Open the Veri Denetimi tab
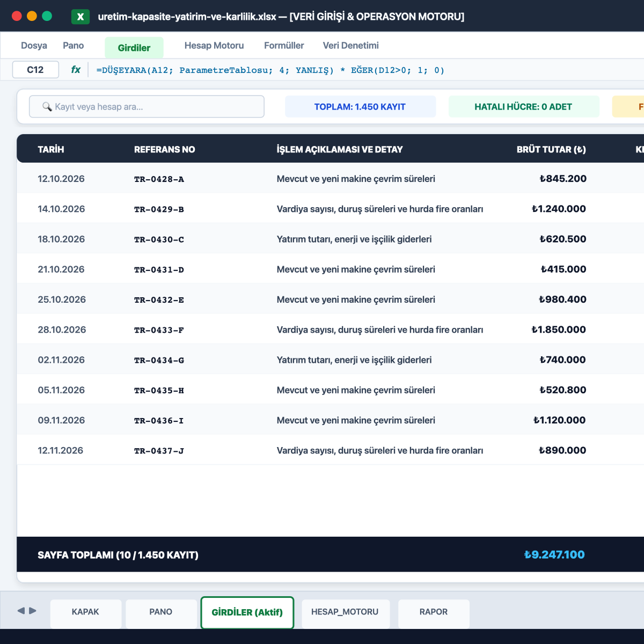 point(351,46)
